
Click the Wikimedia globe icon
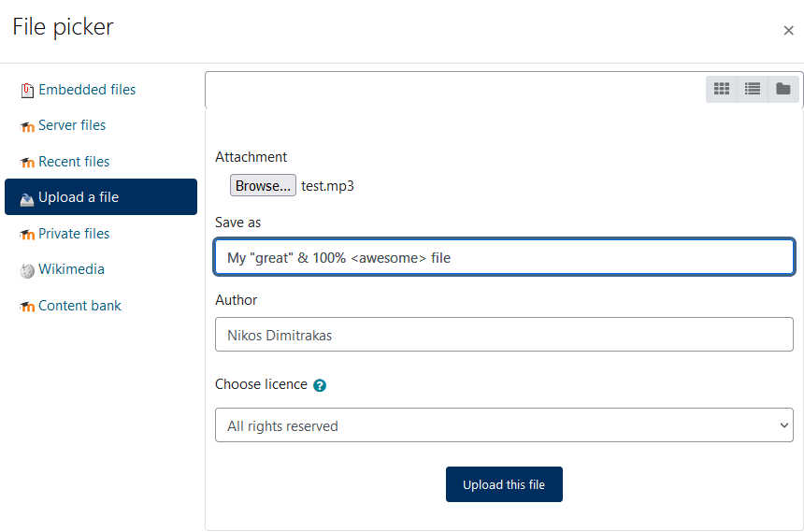tap(27, 270)
